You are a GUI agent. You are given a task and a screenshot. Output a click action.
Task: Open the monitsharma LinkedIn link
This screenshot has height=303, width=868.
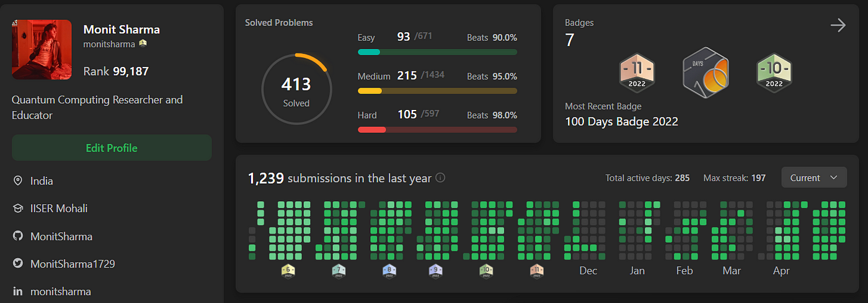(x=61, y=291)
